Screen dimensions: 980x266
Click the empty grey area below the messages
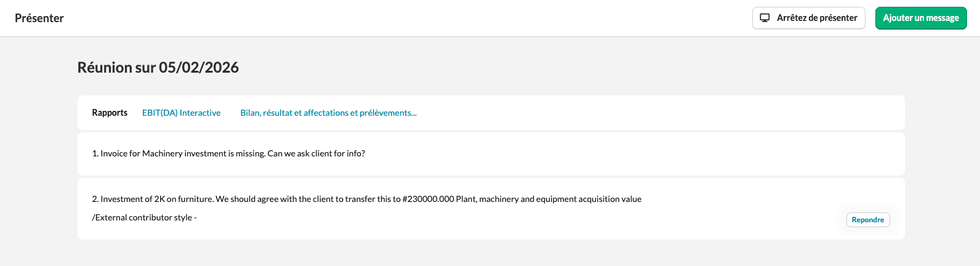point(490,252)
